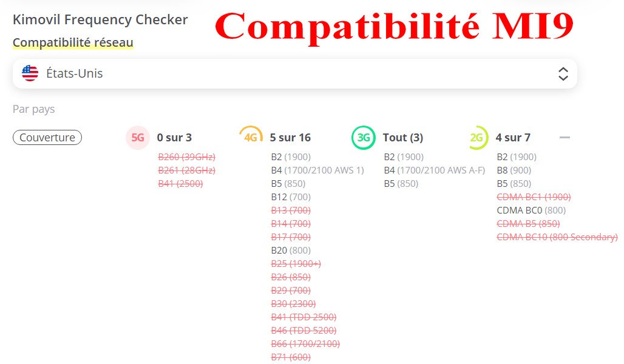Click the struck-through "B14 (700)" band
624x364 pixels.
[291, 224]
